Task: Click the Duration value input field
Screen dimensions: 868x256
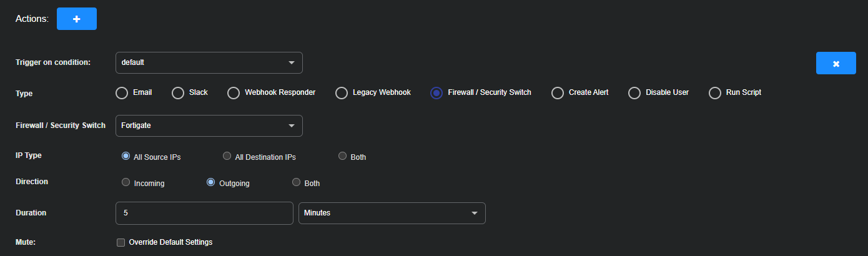Action: [204, 213]
